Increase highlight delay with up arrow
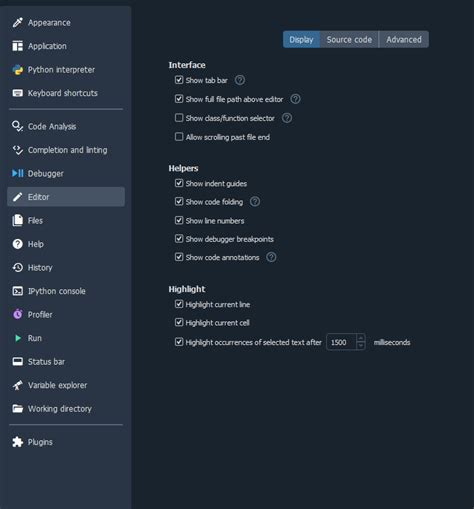This screenshot has width=474, height=509. [360, 338]
